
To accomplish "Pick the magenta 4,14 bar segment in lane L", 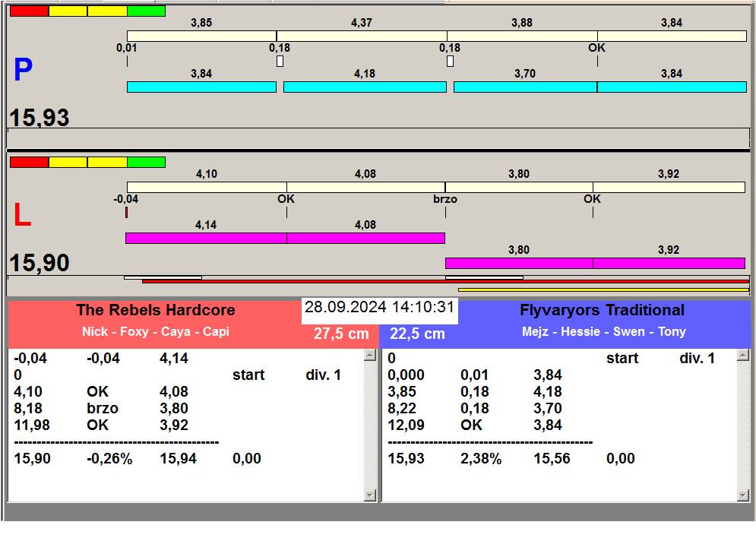I will 205,239.
